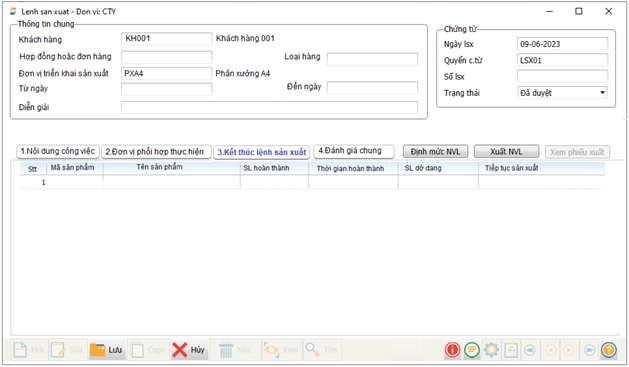Click the SL hoàn thành cell of row 1
Screen dimensions: 629x367
pos(274,182)
